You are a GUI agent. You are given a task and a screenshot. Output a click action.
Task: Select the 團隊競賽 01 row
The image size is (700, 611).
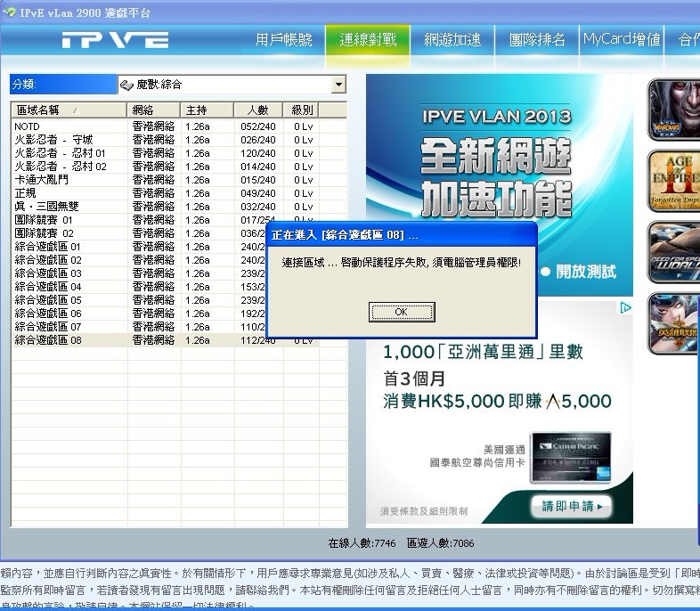point(139,220)
